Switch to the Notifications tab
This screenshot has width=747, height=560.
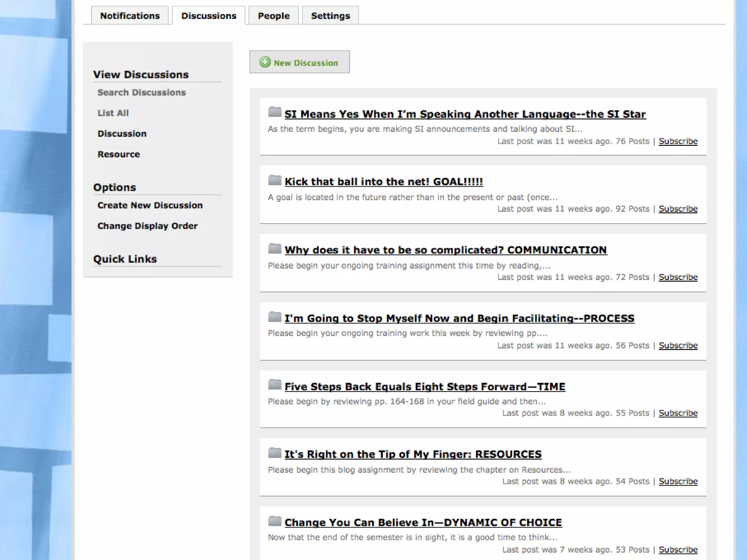[x=130, y=16]
